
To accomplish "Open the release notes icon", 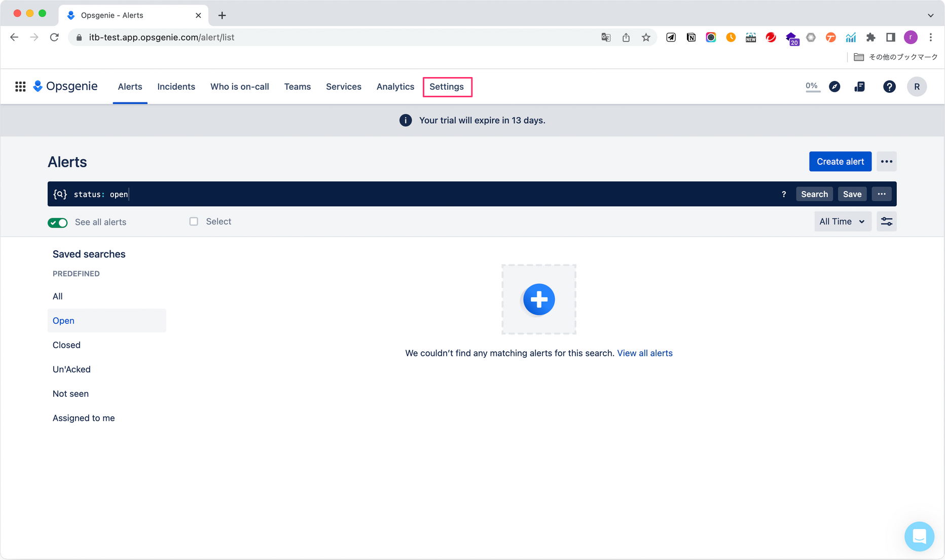I will click(860, 87).
